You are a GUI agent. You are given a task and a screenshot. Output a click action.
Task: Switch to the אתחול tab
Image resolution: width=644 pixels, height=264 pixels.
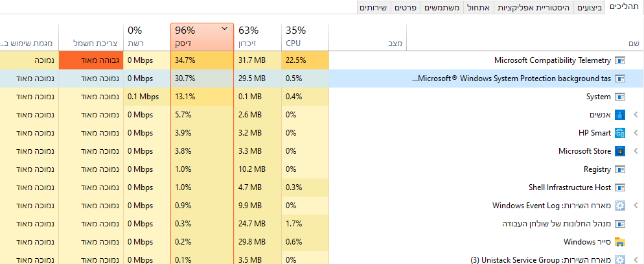pos(479,8)
